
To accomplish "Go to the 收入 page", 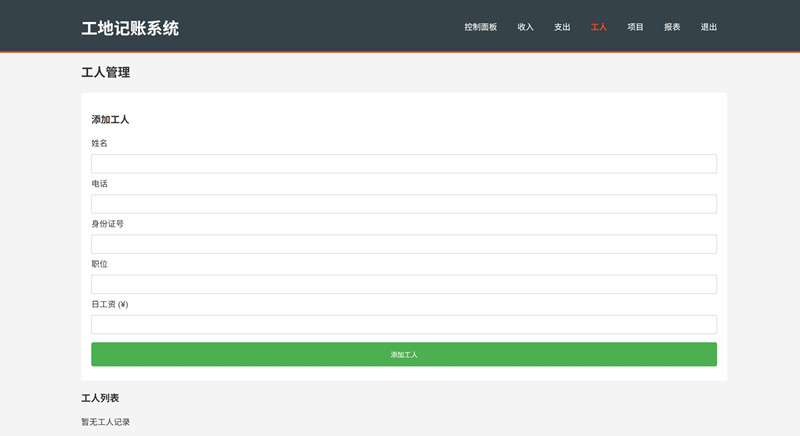I will [525, 27].
